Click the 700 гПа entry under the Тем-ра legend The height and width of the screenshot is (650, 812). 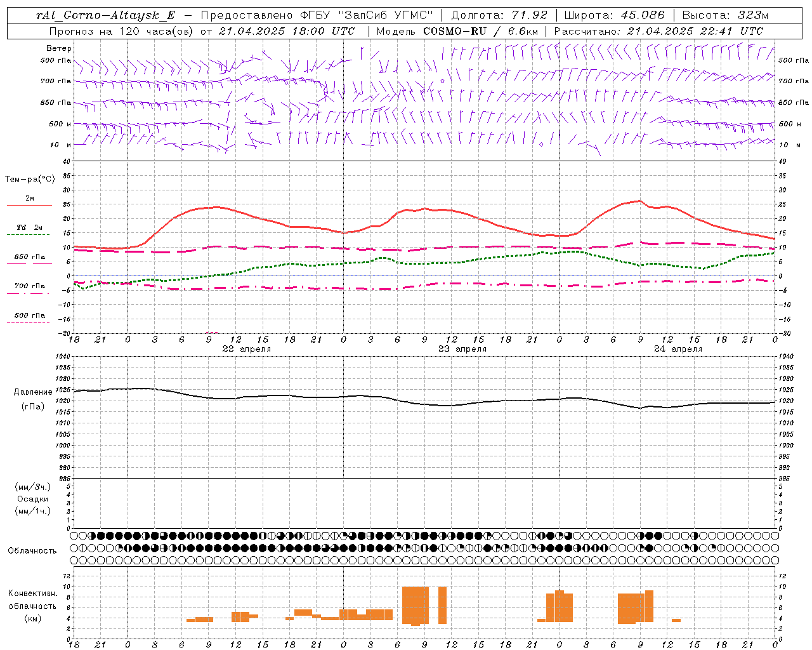(30, 286)
